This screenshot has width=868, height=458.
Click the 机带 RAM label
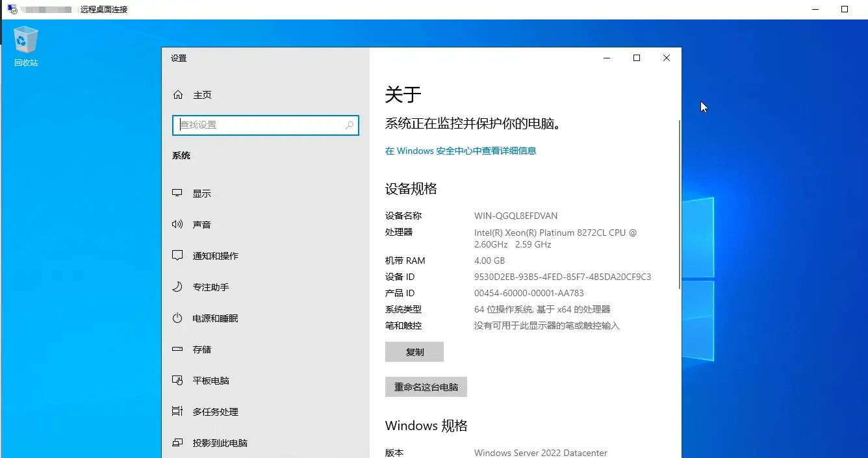(x=405, y=261)
